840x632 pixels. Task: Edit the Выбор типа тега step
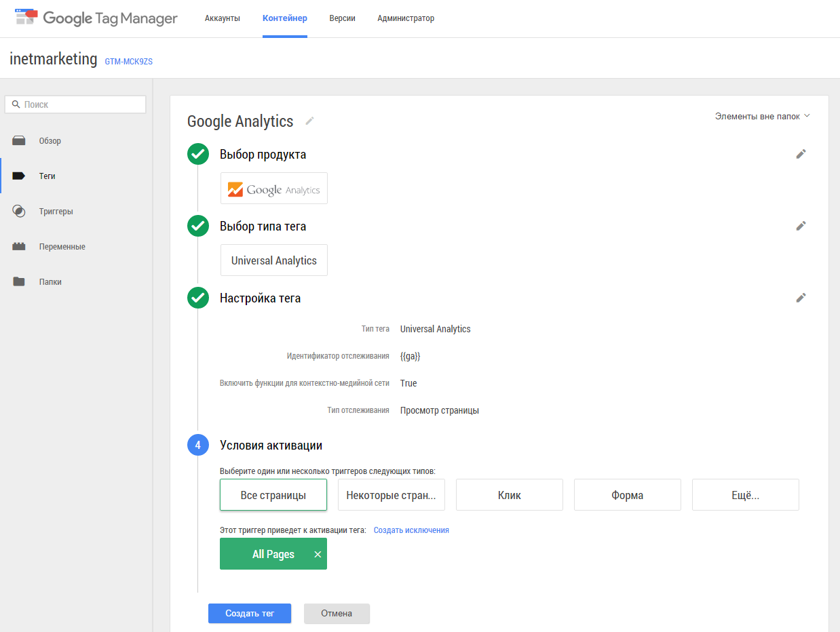click(801, 226)
